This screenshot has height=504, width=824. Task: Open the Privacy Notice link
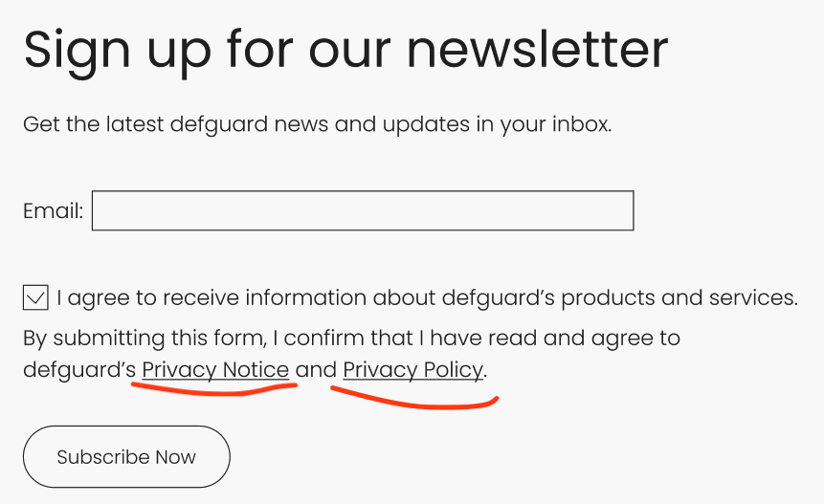(x=215, y=370)
